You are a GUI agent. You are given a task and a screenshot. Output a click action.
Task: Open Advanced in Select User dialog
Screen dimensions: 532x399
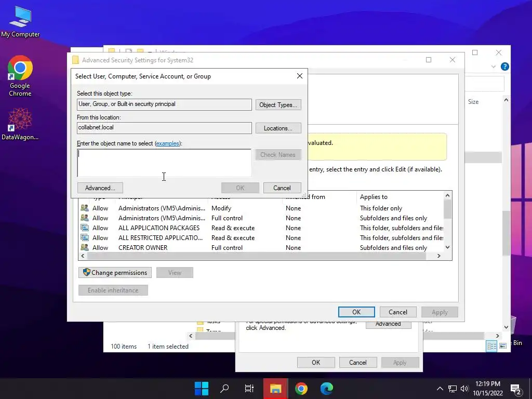100,188
